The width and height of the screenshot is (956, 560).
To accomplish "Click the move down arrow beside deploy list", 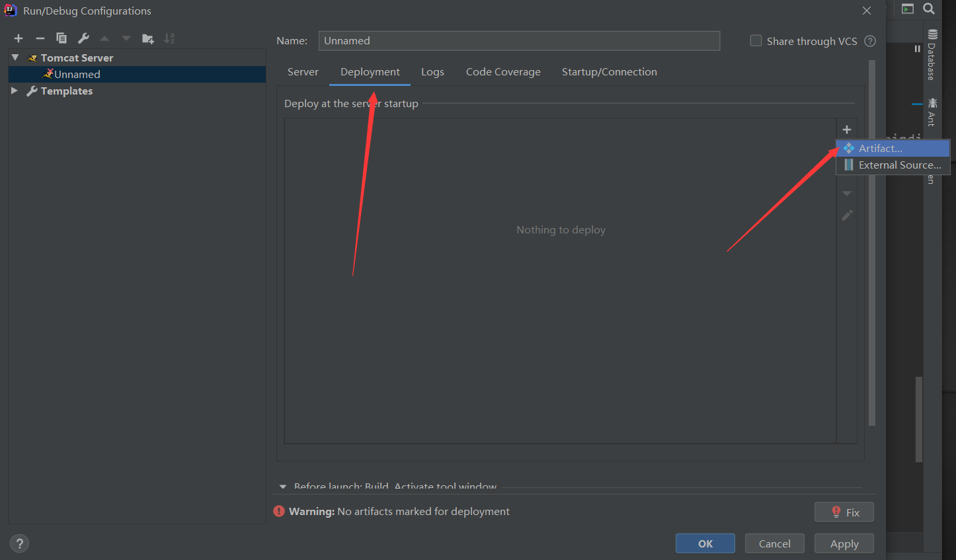I will (847, 194).
